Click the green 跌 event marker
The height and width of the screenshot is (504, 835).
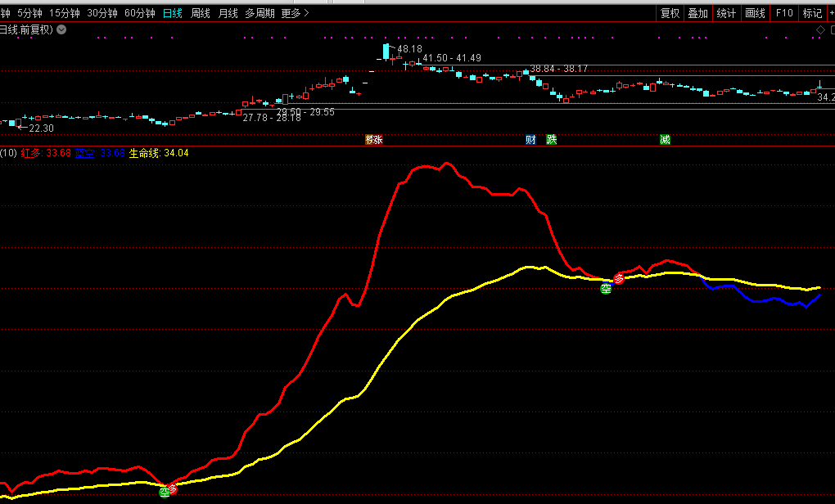(552, 140)
